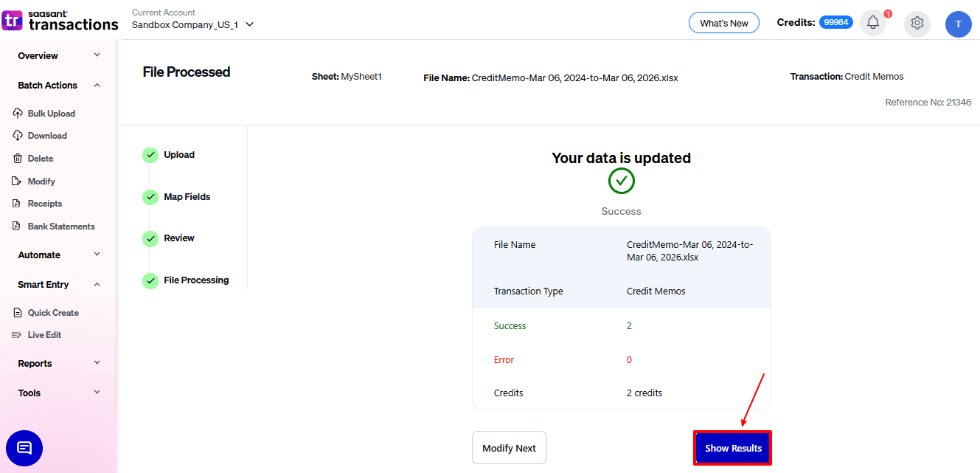
Task: Open notifications bell icon
Action: [x=873, y=23]
